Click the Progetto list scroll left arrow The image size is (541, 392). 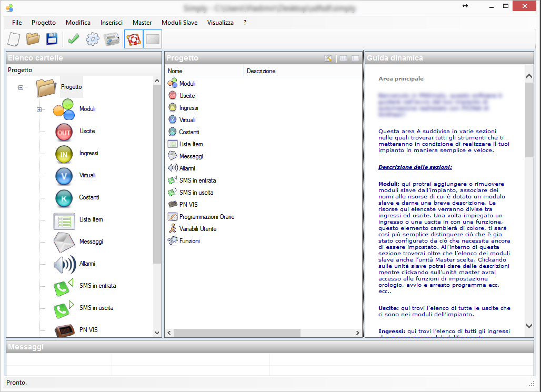point(169,333)
